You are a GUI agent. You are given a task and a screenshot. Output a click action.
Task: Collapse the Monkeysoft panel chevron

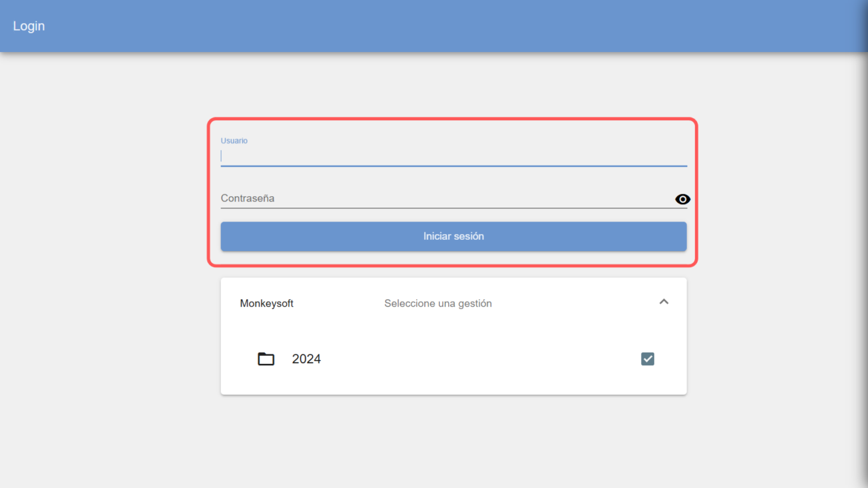pyautogui.click(x=664, y=302)
